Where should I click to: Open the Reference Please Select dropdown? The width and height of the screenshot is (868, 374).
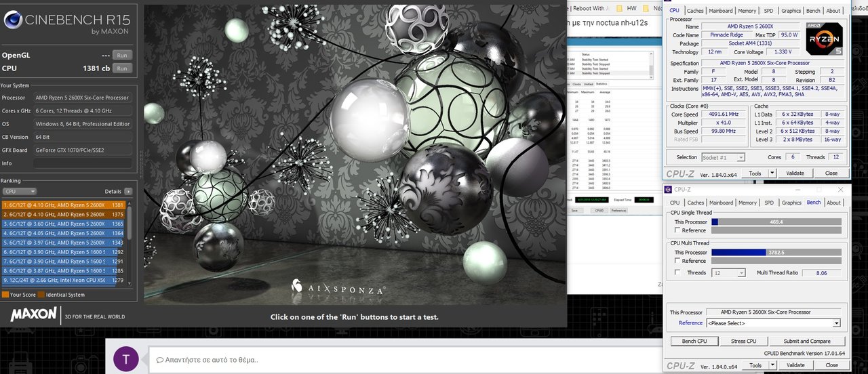(x=774, y=323)
